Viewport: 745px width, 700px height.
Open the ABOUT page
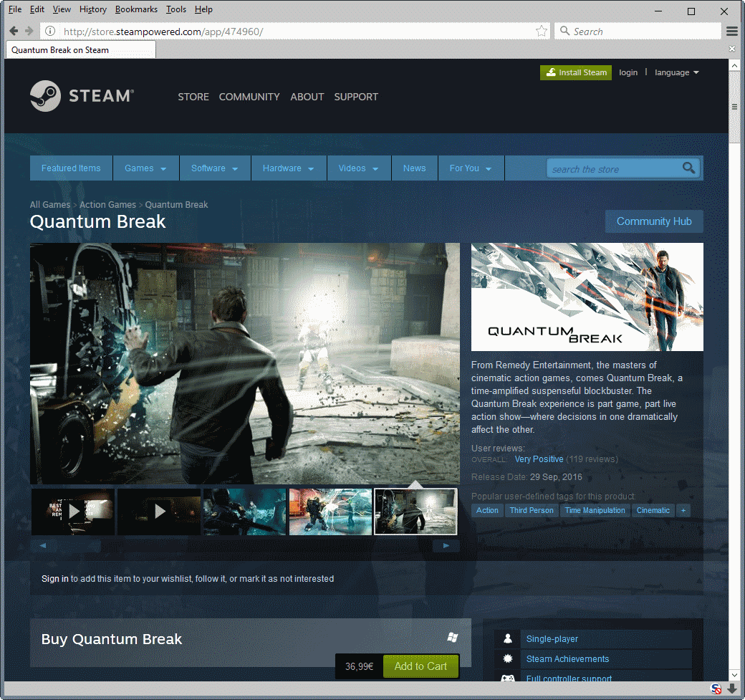coord(307,97)
